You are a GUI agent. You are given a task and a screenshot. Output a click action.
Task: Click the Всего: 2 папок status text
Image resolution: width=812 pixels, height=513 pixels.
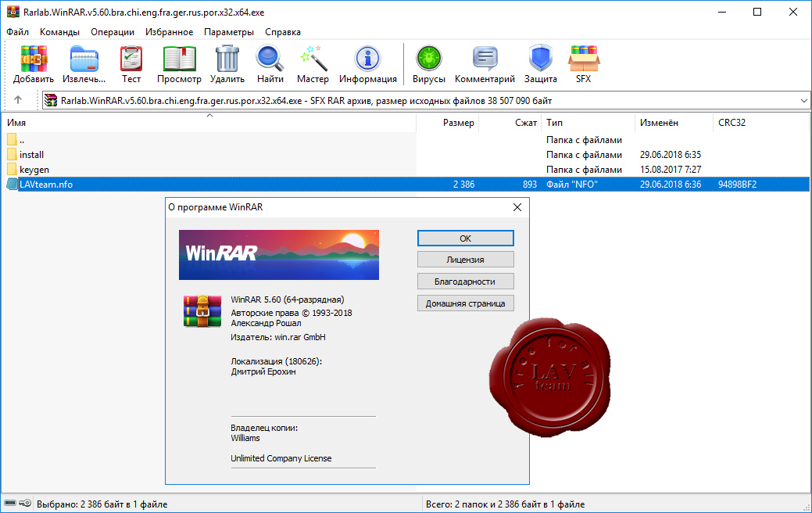[505, 504]
